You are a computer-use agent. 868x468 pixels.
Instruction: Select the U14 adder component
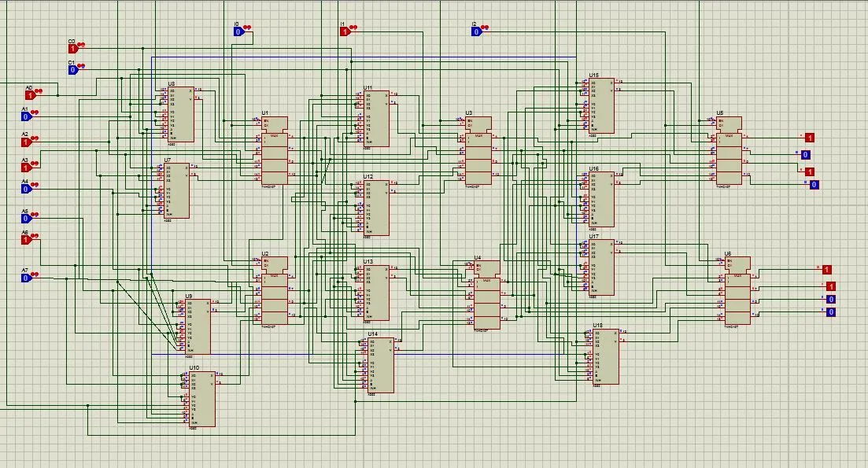coord(382,365)
